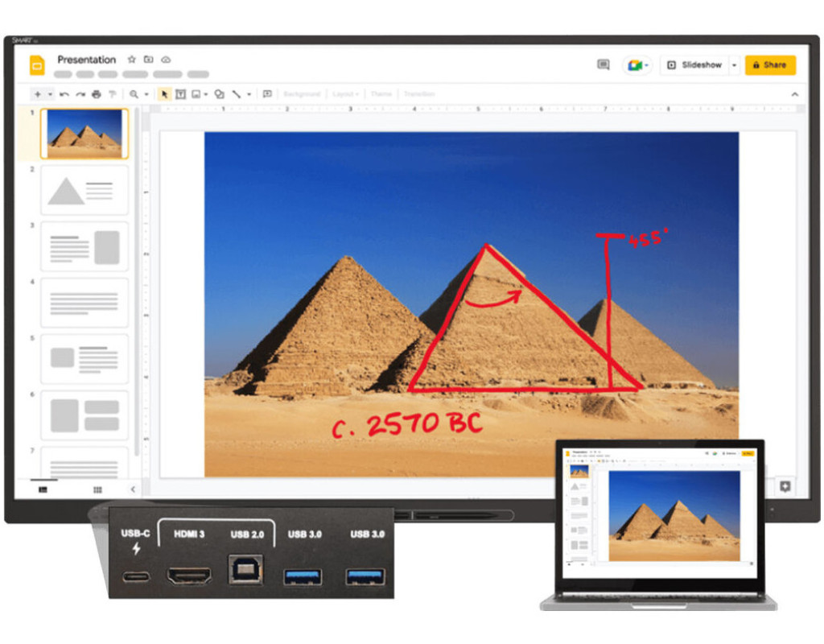Switch to filmstrip view at bottom left
Viewport: 824px width, 644px height.
43,489
